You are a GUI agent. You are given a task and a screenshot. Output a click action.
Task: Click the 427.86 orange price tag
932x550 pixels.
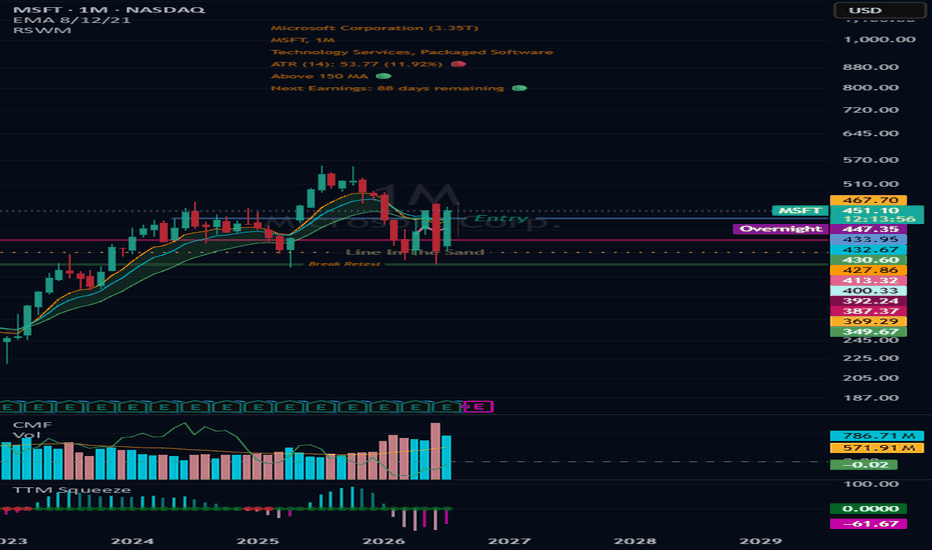pos(868,270)
